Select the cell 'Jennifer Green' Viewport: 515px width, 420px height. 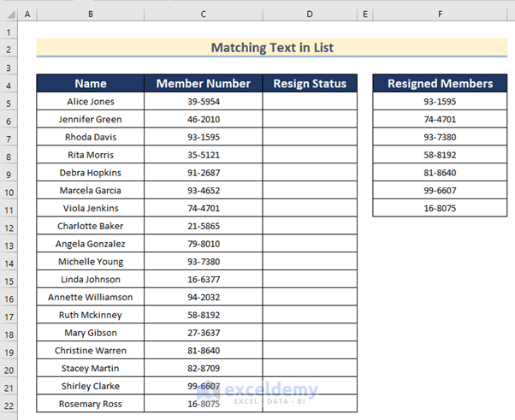coord(91,119)
